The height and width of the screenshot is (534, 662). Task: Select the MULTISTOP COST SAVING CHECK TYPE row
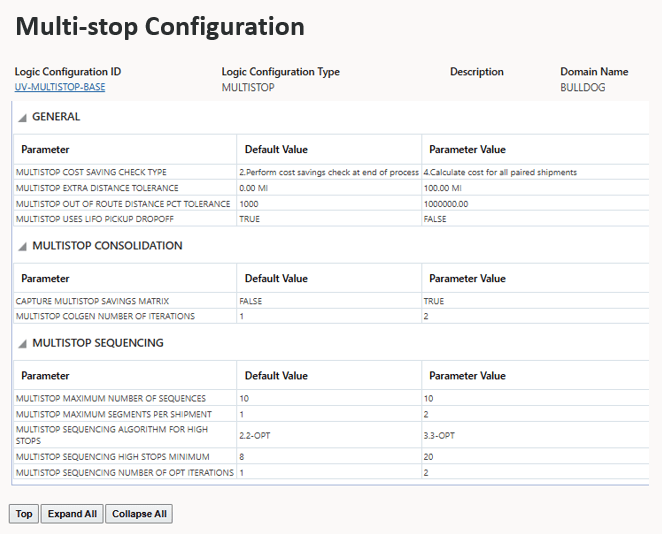[x=92, y=172]
